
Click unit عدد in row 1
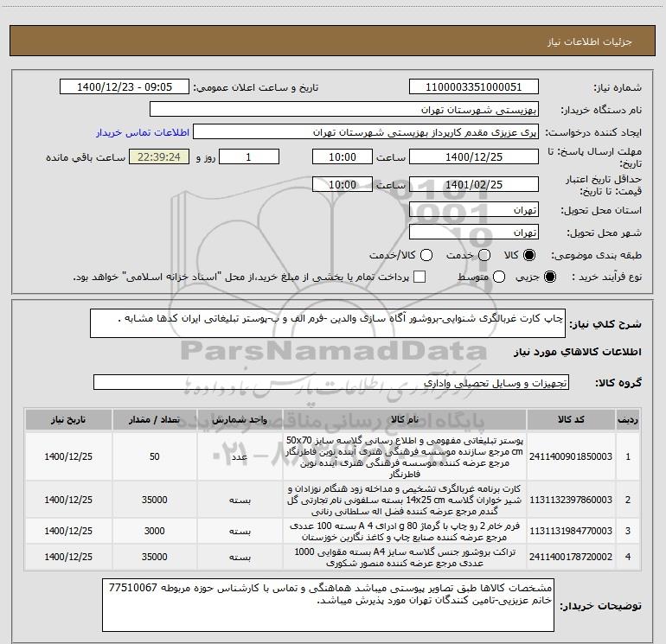240,456
